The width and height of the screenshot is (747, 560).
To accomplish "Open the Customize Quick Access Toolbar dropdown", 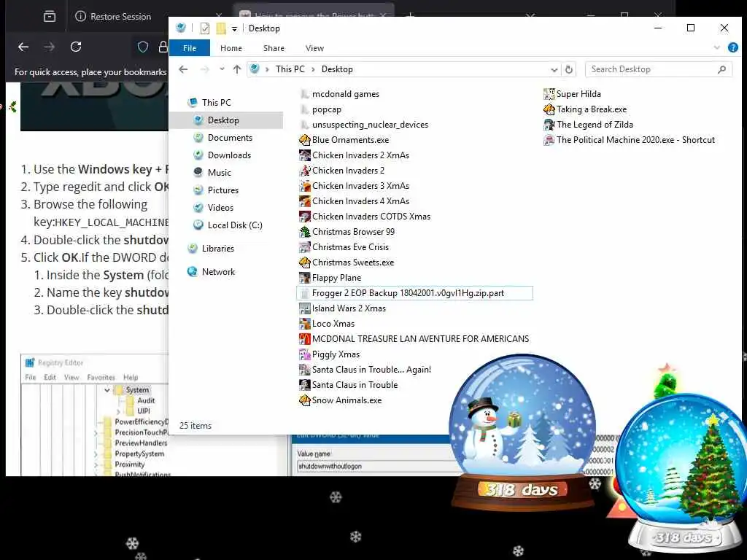I will pyautogui.click(x=234, y=29).
